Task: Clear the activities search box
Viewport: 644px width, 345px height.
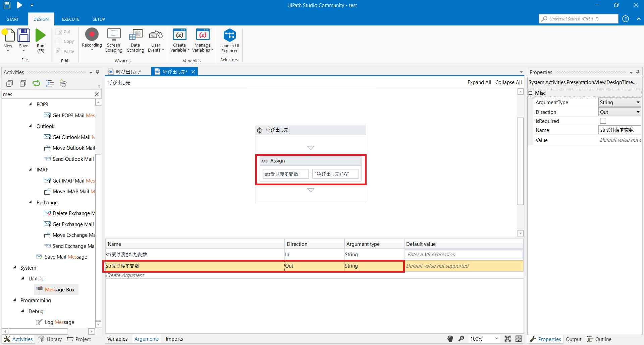Action: point(97,94)
